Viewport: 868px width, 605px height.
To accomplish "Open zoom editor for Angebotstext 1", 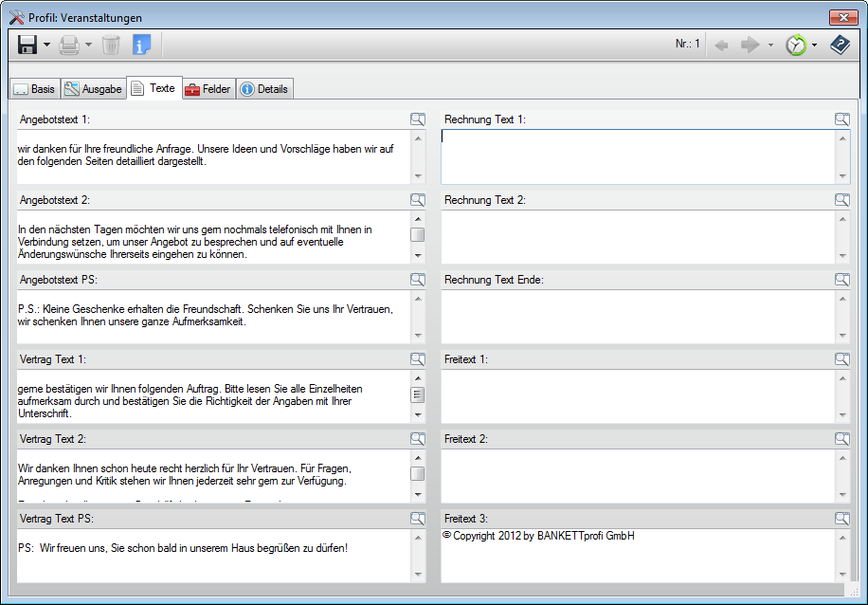I will pos(418,119).
